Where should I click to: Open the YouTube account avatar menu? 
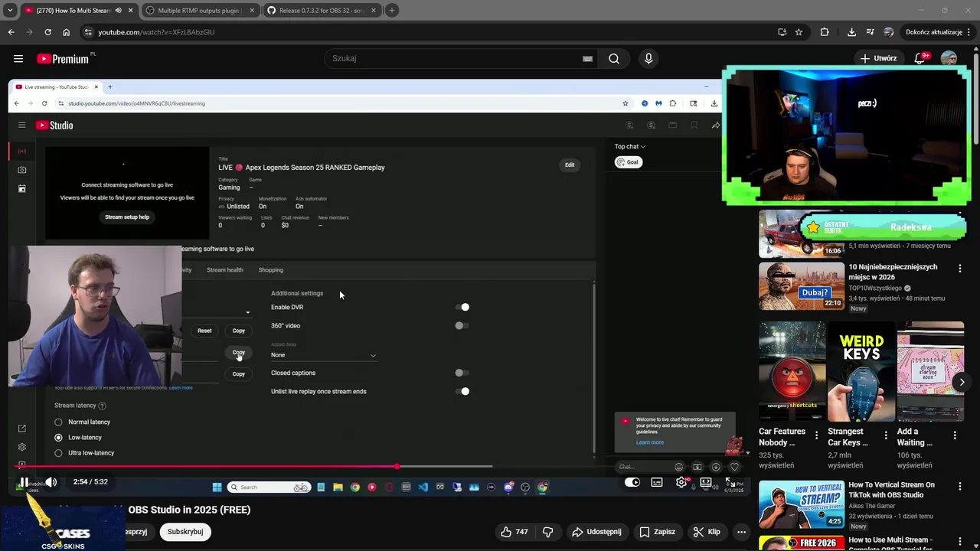[x=949, y=58]
